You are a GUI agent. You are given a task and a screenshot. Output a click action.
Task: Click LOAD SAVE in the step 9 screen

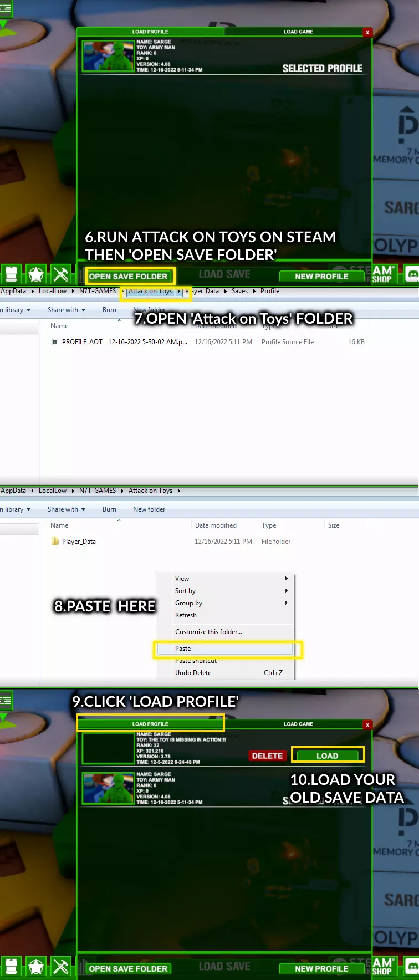click(x=224, y=967)
